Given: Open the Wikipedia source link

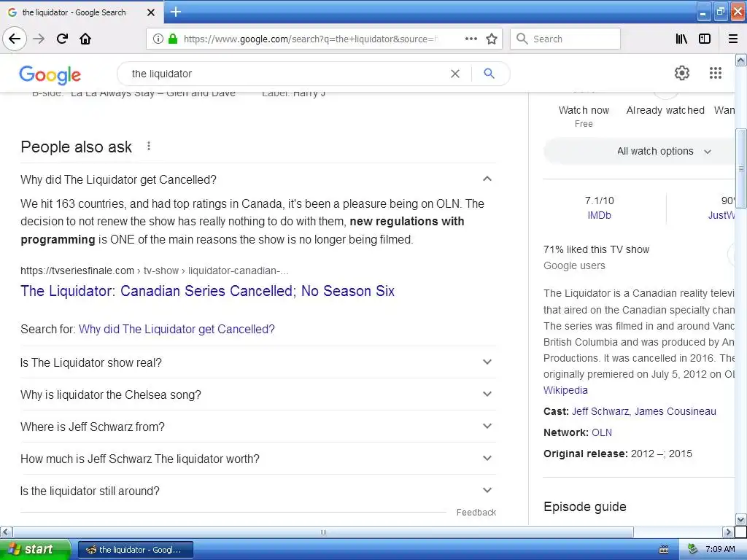Looking at the screenshot, I should [x=565, y=390].
